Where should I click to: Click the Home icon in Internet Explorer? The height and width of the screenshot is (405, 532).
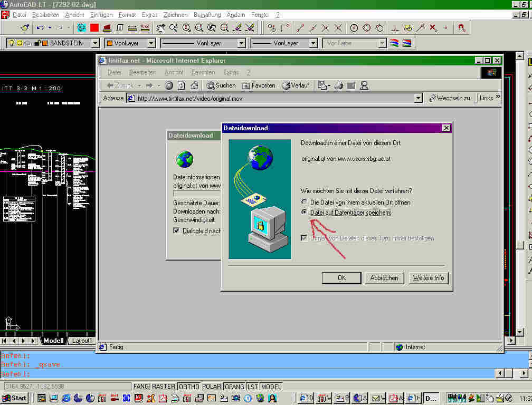click(x=194, y=85)
